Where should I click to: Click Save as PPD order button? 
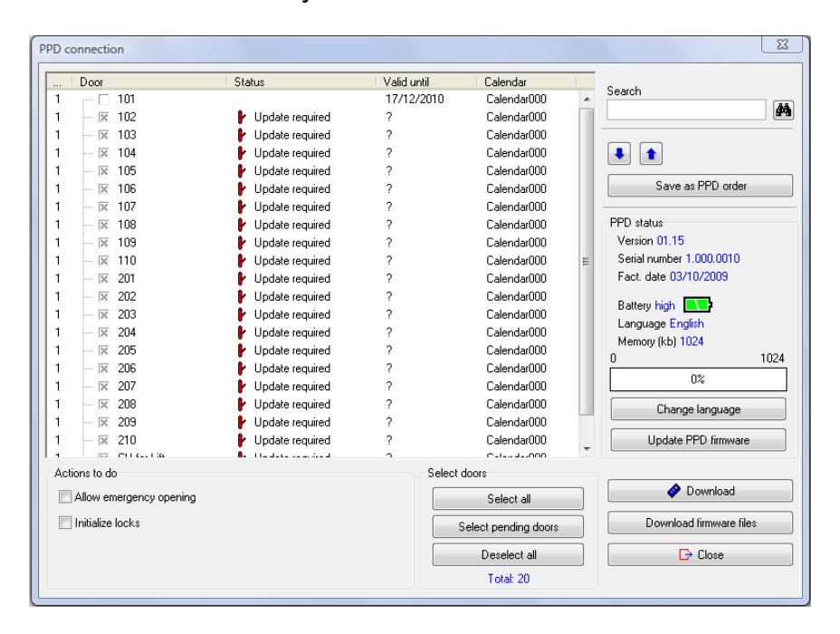[701, 186]
